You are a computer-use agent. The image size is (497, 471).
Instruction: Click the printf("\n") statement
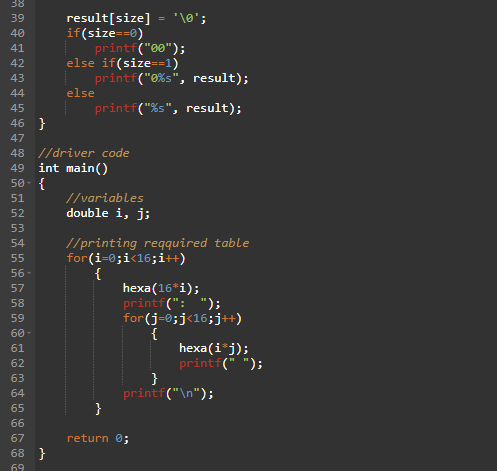click(x=168, y=393)
